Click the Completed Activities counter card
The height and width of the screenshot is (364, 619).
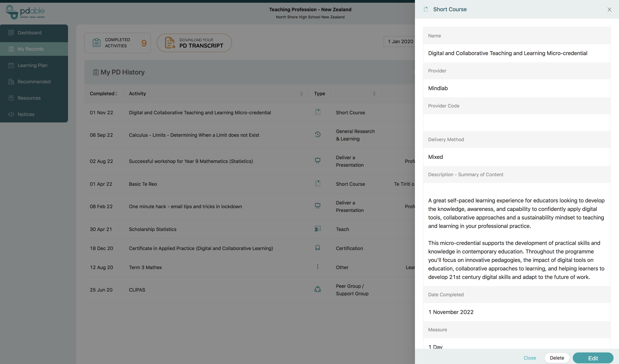[x=117, y=43]
